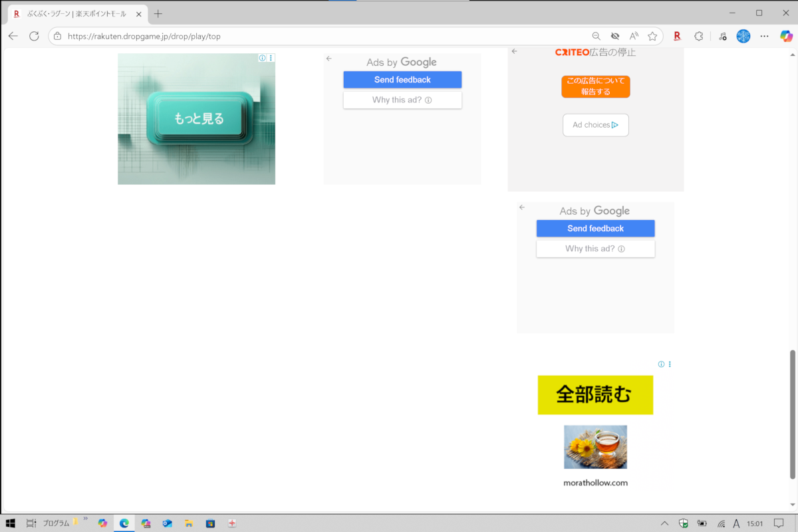Open the Extensions puzzle icon
This screenshot has height=532, width=798.
(x=698, y=36)
